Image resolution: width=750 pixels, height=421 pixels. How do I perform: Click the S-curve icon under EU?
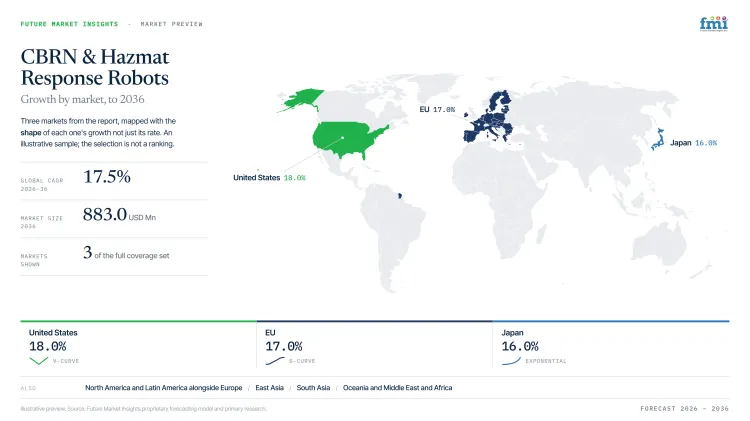coord(275,361)
